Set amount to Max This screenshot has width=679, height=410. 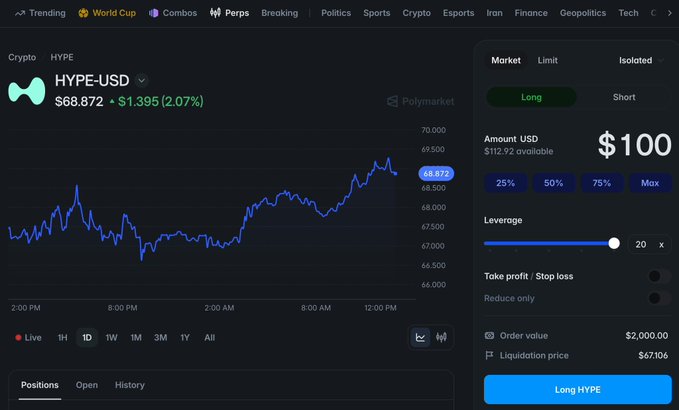coord(650,183)
